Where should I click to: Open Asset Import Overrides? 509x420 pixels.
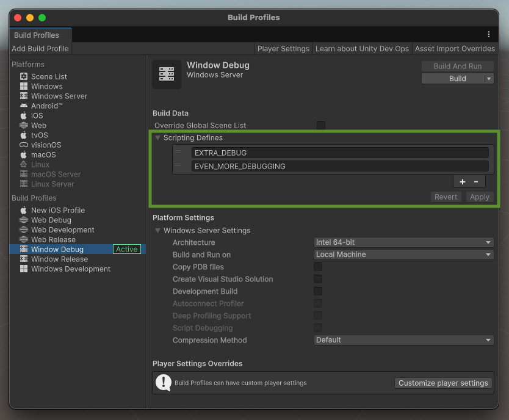point(455,49)
